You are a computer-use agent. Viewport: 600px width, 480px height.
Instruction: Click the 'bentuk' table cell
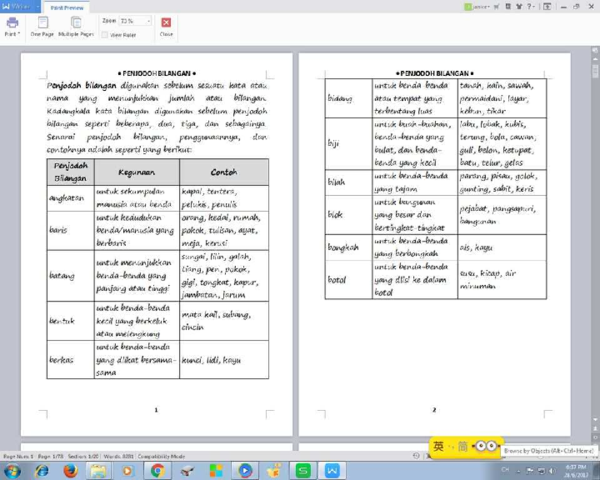(x=70, y=321)
